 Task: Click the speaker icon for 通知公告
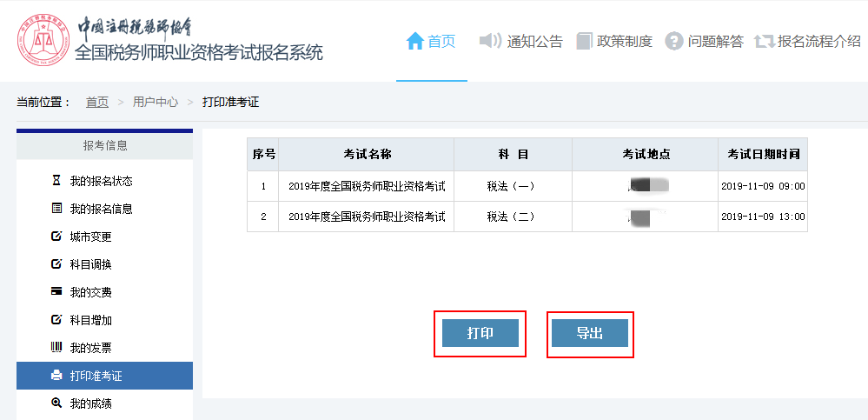point(490,41)
